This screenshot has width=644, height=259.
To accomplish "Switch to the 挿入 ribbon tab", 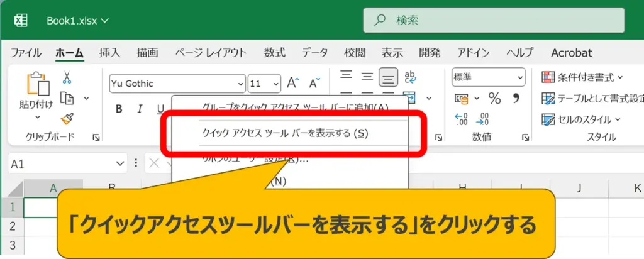I will [109, 53].
